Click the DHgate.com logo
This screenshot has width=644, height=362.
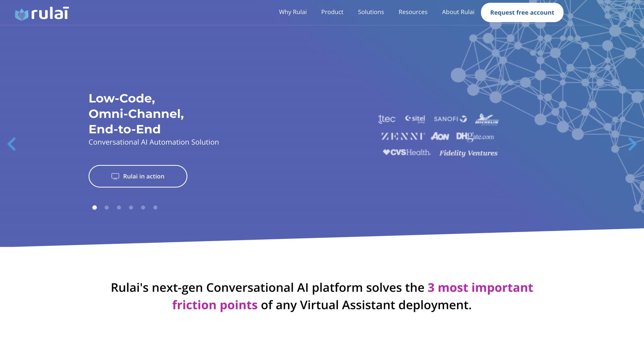click(475, 136)
